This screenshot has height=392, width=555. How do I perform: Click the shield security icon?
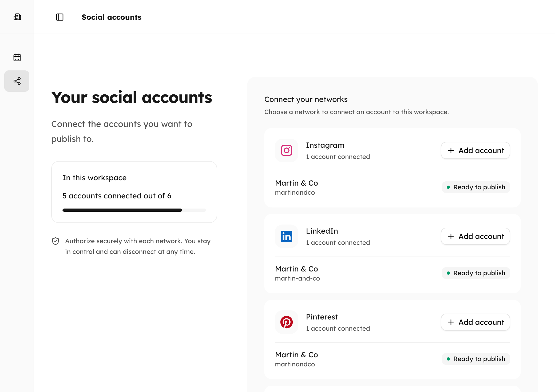coord(55,241)
